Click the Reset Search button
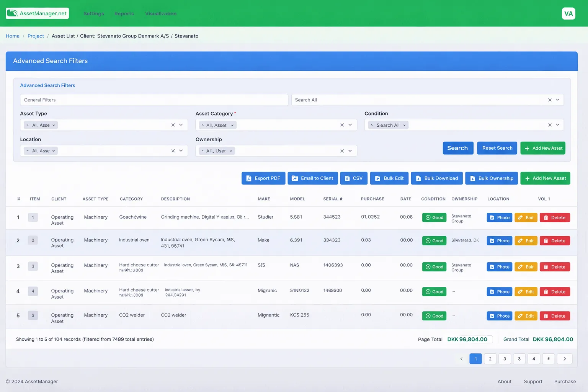588x392 pixels. (x=497, y=148)
